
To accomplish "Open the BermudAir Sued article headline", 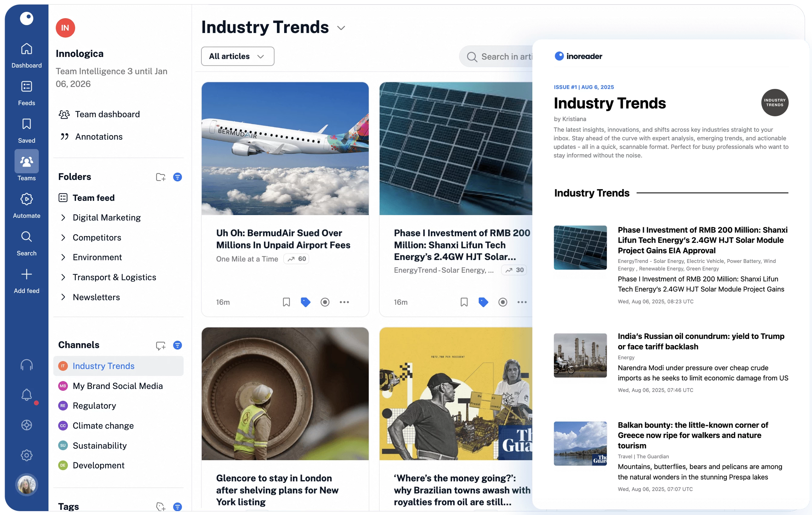I will click(x=283, y=239).
